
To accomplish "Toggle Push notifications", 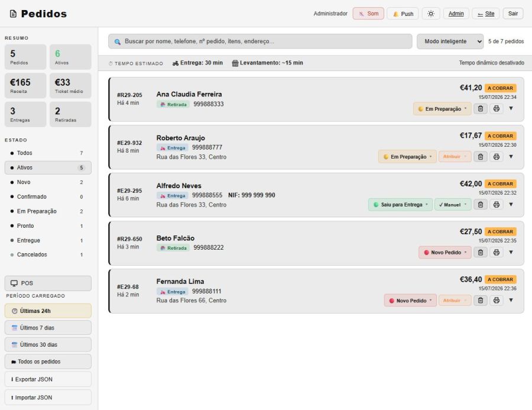I will coord(403,14).
